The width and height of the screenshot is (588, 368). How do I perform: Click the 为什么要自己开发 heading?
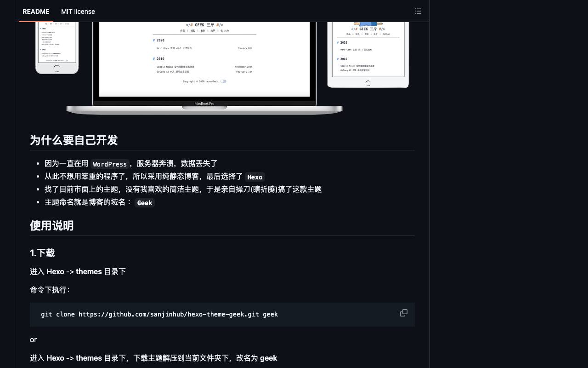[x=74, y=140]
